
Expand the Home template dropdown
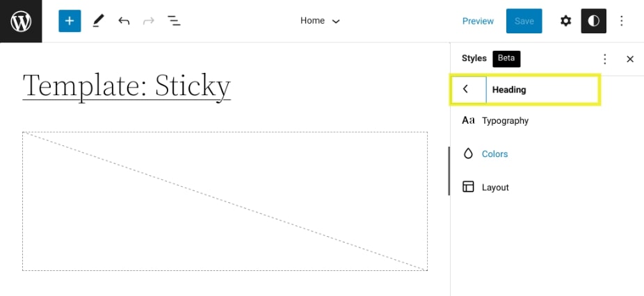[320, 21]
